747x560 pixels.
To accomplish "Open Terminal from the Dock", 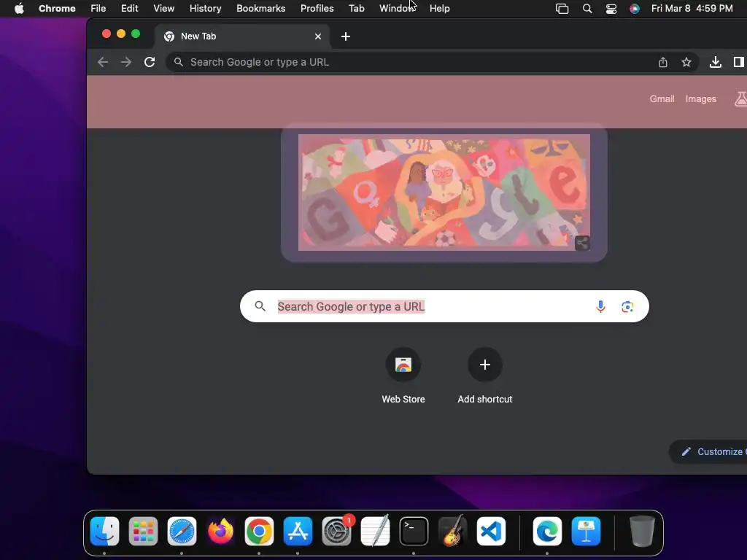I will point(414,531).
